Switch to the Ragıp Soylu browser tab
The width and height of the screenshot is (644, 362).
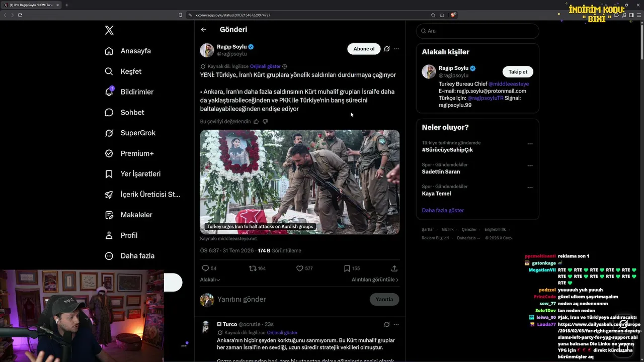click(x=31, y=5)
